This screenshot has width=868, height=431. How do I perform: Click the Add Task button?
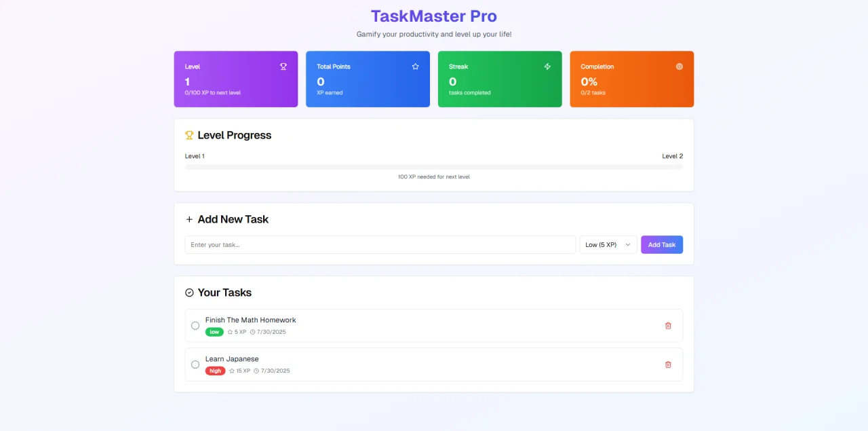pyautogui.click(x=662, y=244)
